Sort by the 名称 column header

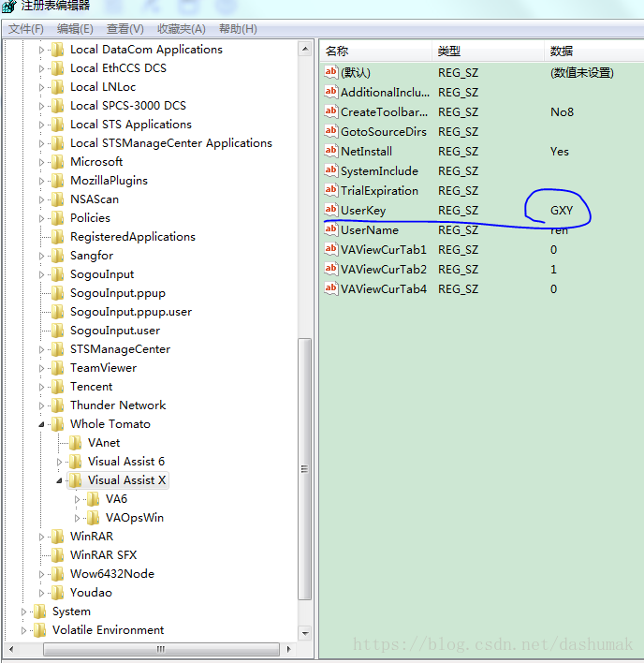click(375, 52)
